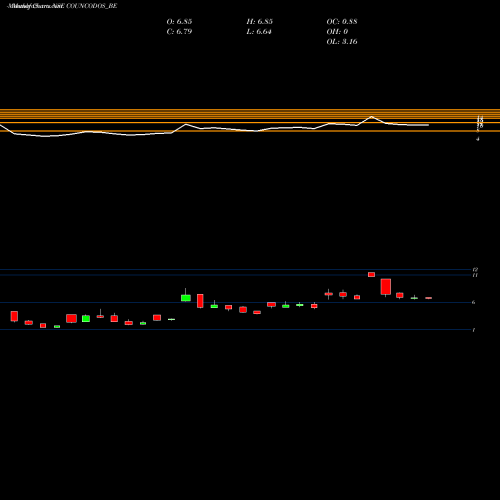Click the tall red candle below the highest candle
Screen dimensions: 500x500
[x=386, y=287]
